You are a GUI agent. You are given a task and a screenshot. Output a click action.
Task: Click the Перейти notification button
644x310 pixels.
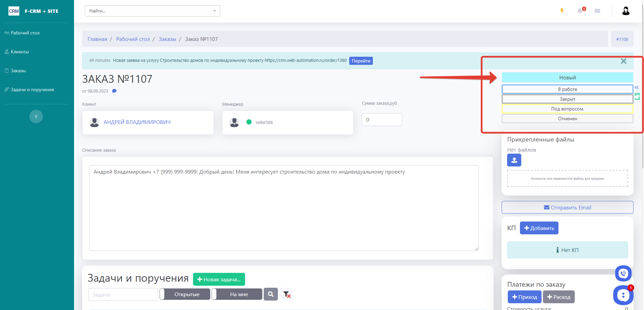click(x=361, y=61)
